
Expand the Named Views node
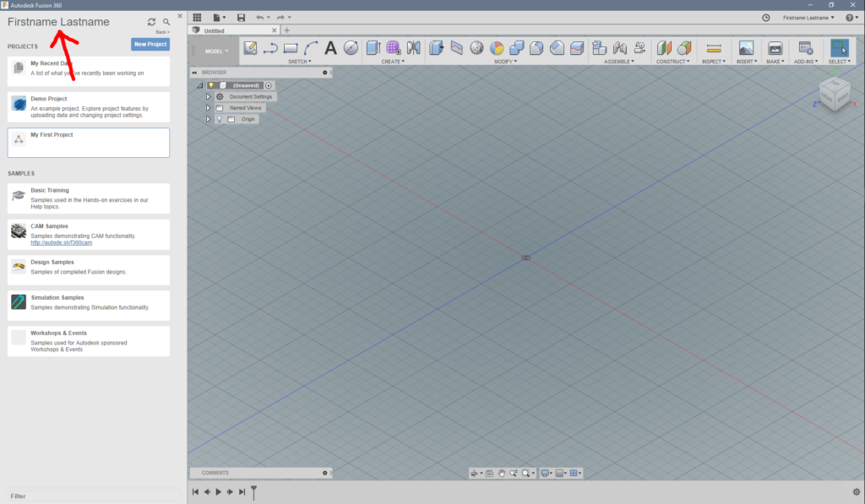coord(208,108)
